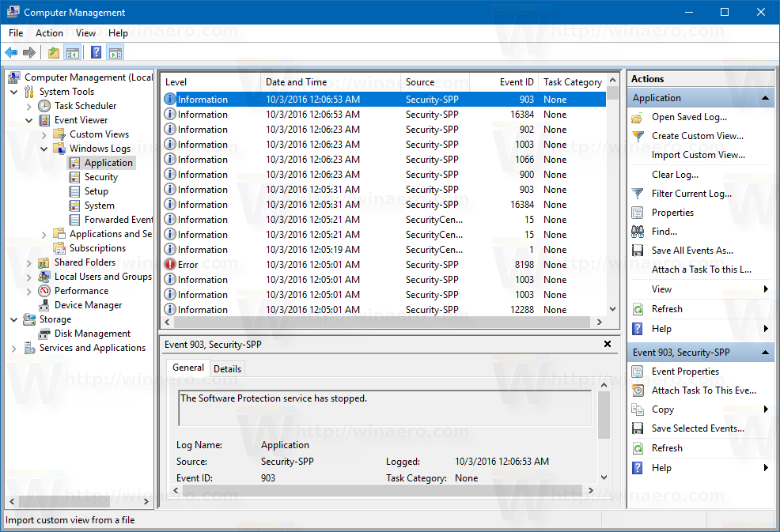
Task: Click the Back navigation arrow on toolbar
Action: click(11, 52)
